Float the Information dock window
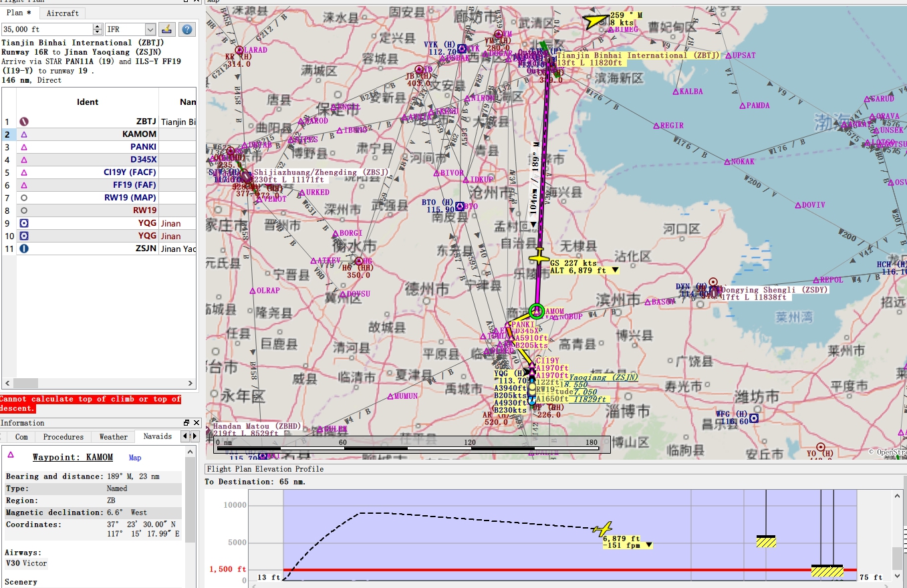Image resolution: width=907 pixels, height=588 pixels. [186, 423]
